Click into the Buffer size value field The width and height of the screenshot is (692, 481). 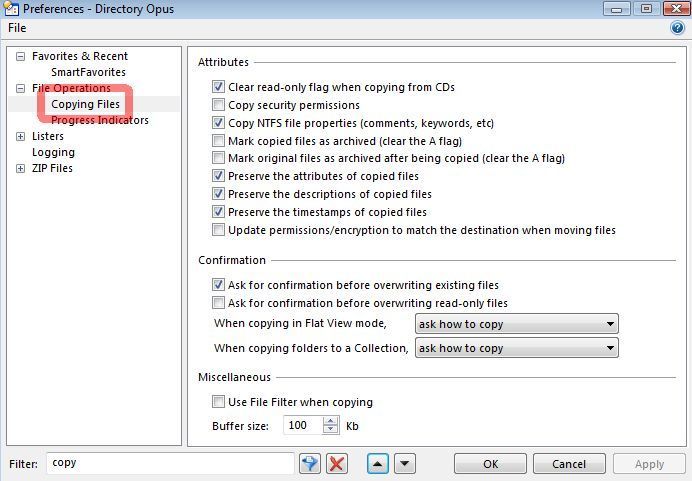304,425
